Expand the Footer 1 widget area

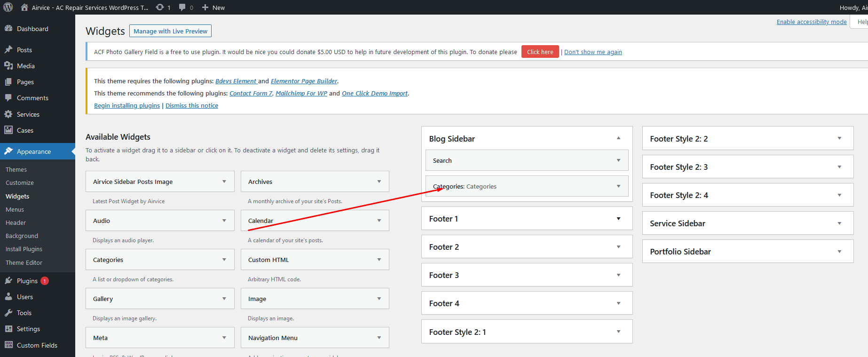point(618,219)
